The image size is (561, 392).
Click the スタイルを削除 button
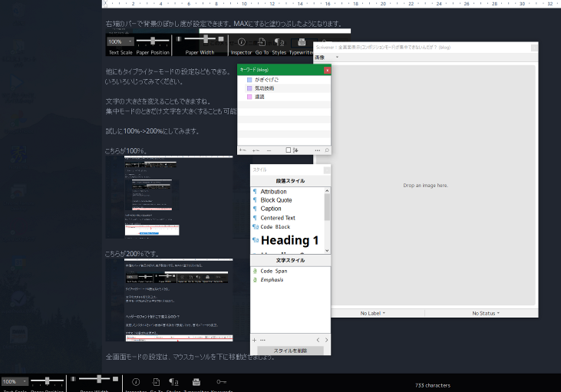[x=290, y=351]
